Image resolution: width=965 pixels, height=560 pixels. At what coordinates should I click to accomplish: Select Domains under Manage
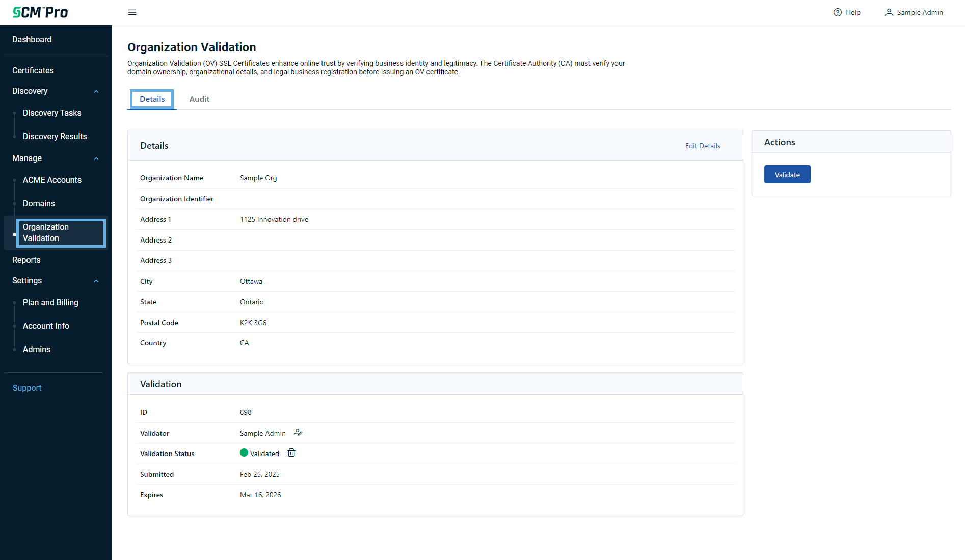click(x=39, y=203)
